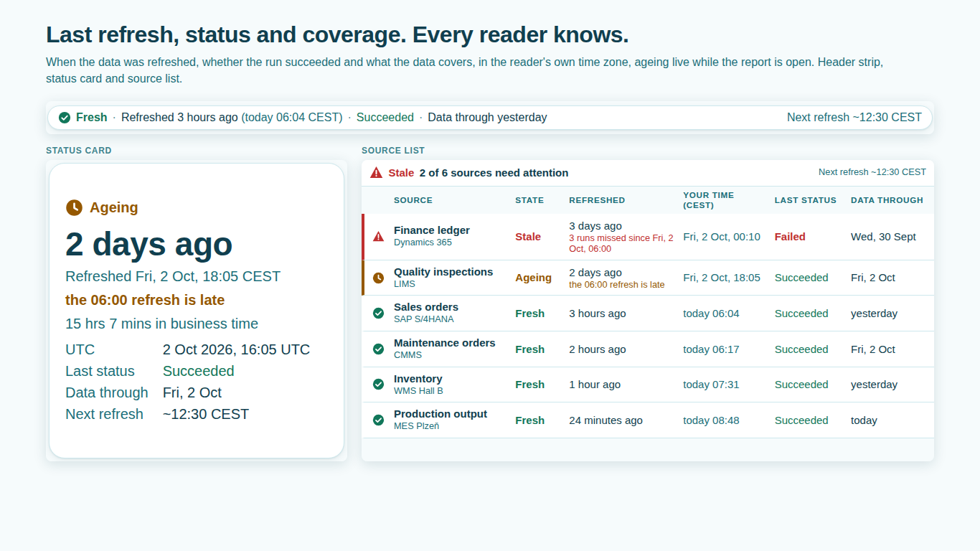The image size is (980, 551).
Task: Click 'Dynamics 365' under Finance ledger
Action: (423, 242)
